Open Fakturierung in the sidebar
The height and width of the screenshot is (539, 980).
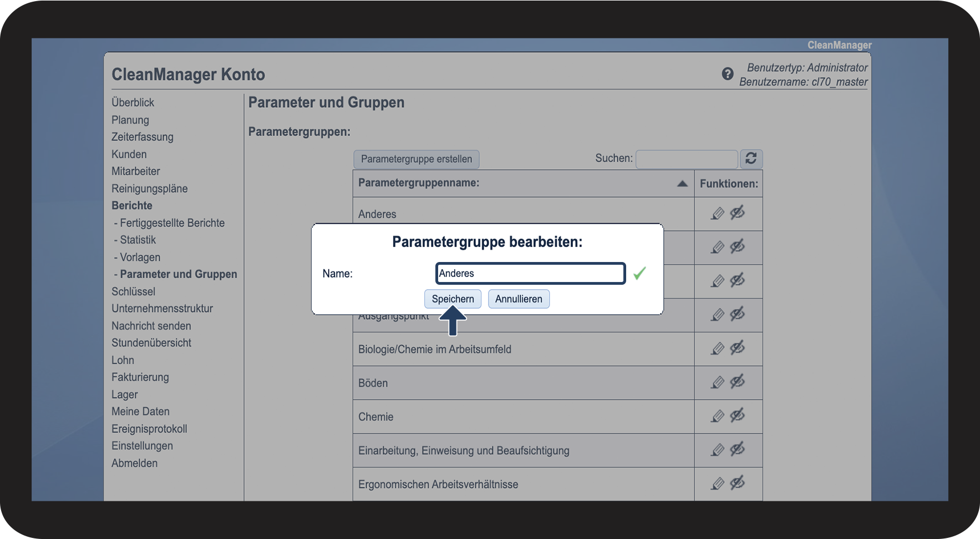click(140, 377)
